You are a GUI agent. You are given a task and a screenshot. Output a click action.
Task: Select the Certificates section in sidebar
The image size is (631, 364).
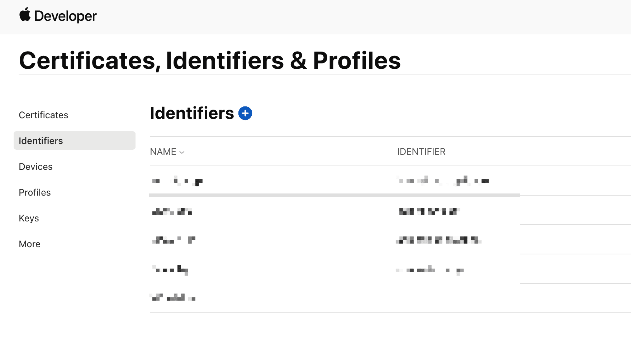[x=43, y=115]
